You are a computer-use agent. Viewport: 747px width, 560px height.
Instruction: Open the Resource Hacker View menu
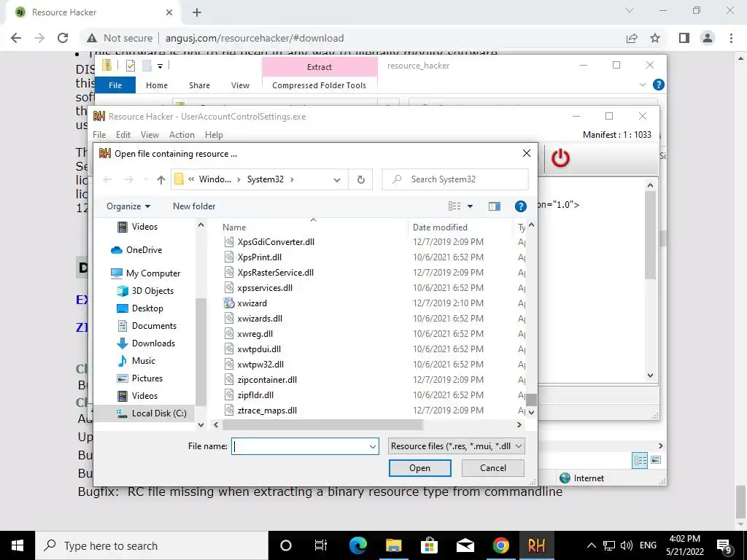coord(150,135)
